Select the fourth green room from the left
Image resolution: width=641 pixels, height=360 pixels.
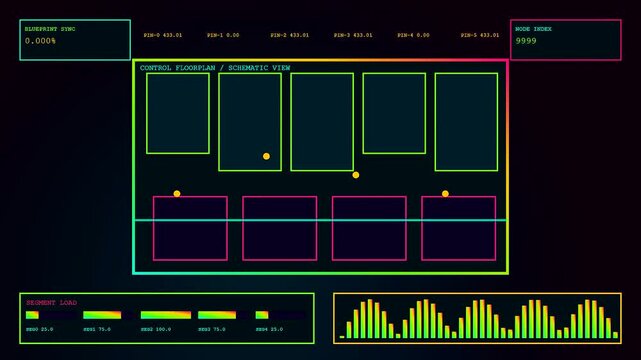pyautogui.click(x=394, y=113)
